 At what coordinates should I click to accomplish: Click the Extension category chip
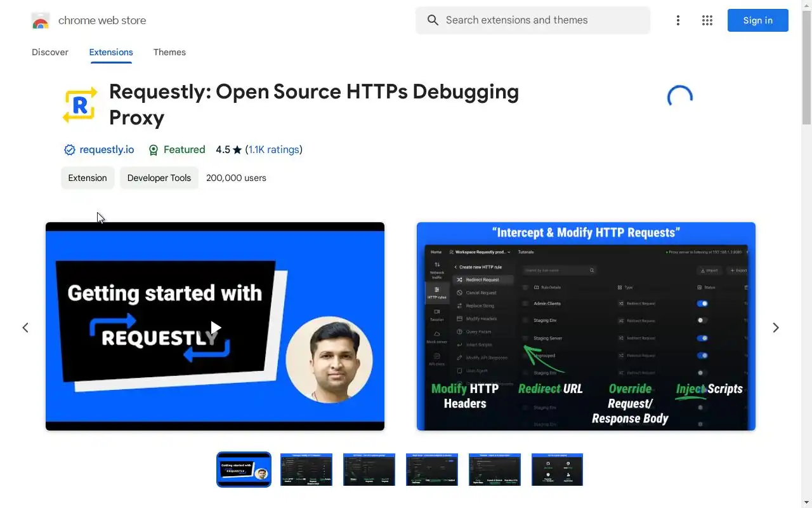(88, 178)
